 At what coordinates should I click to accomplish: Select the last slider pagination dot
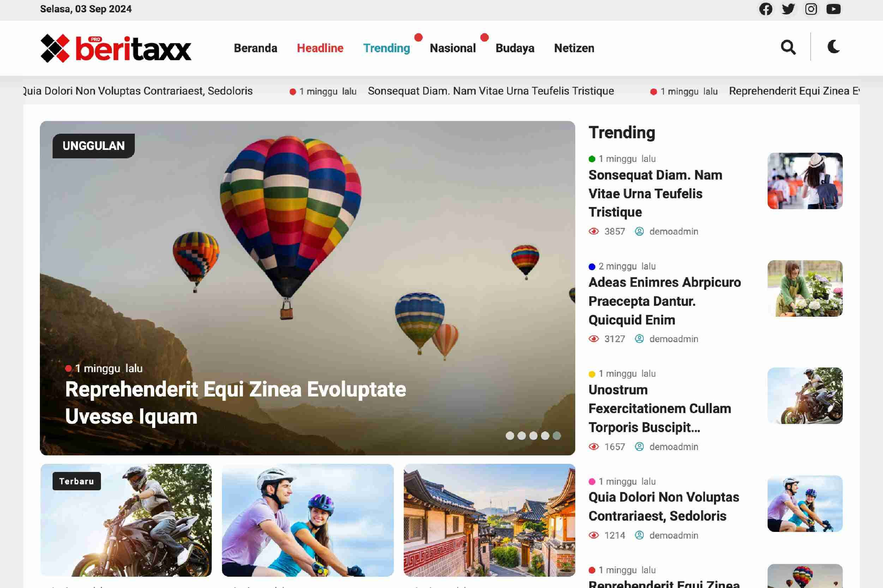[x=557, y=436]
